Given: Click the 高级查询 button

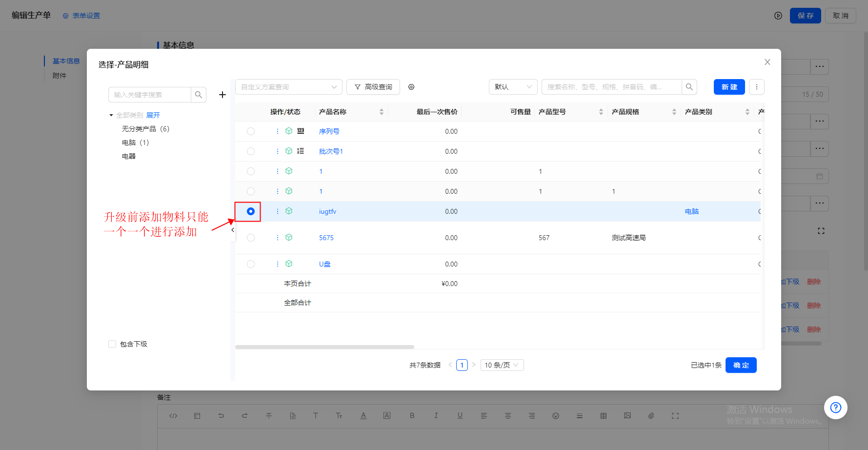Looking at the screenshot, I should tap(373, 87).
